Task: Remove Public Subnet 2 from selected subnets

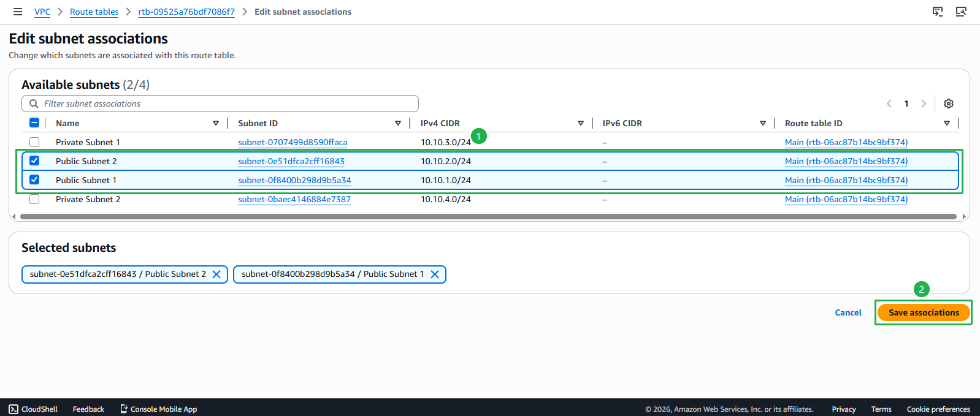Action: click(x=216, y=274)
